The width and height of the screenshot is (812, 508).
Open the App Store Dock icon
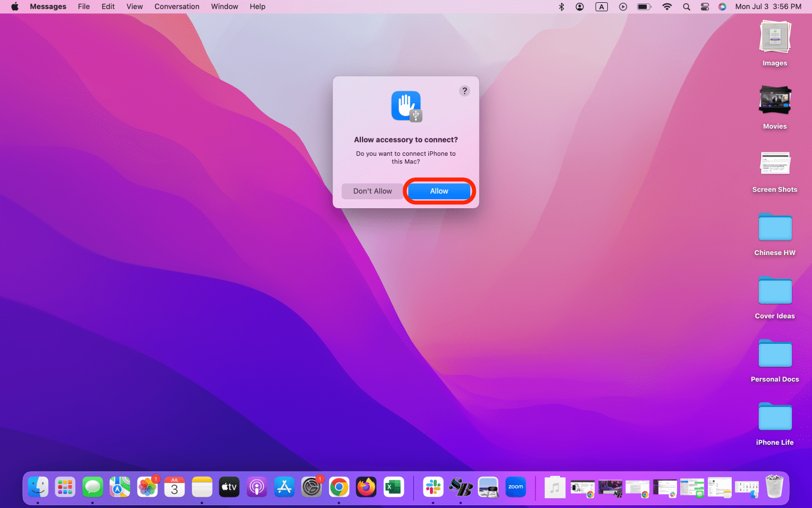(x=284, y=487)
